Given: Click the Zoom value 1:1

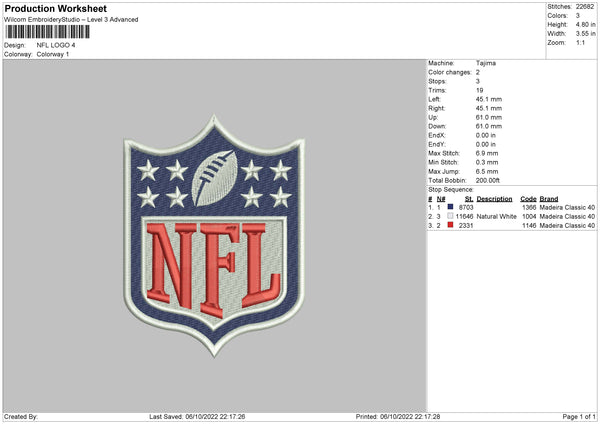Looking at the screenshot, I should 580,42.
